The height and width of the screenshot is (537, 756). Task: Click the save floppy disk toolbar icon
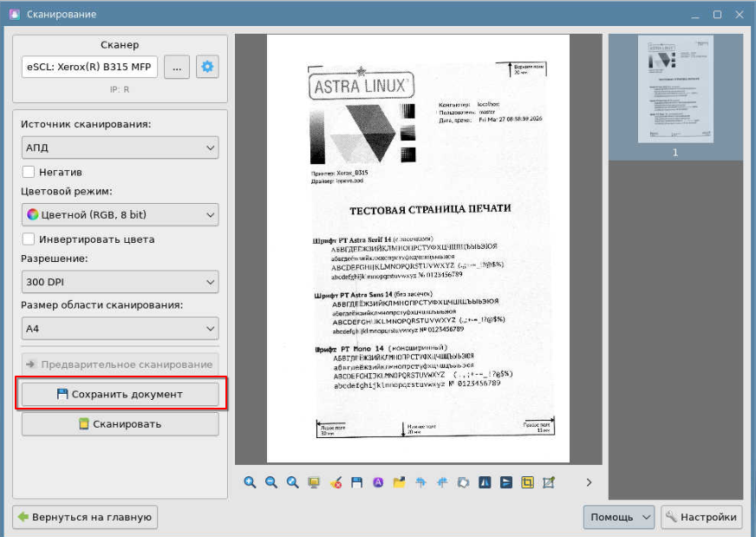[x=356, y=482]
